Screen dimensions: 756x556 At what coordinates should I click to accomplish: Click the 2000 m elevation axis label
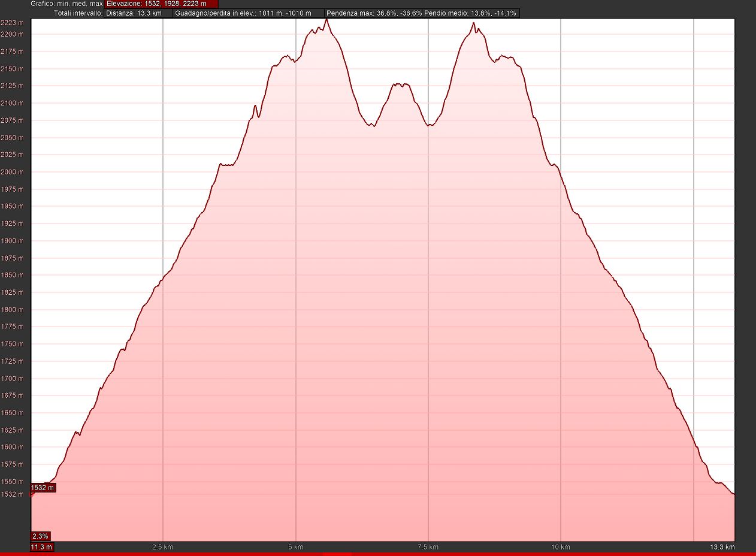point(13,172)
